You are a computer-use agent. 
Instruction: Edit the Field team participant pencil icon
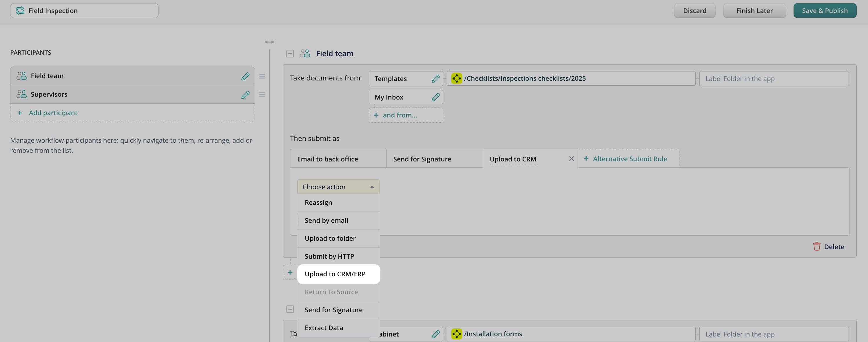(245, 76)
